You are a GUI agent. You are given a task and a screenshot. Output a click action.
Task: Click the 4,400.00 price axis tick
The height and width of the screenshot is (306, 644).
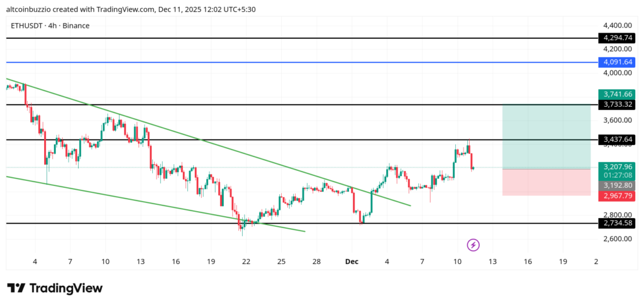coord(616,25)
